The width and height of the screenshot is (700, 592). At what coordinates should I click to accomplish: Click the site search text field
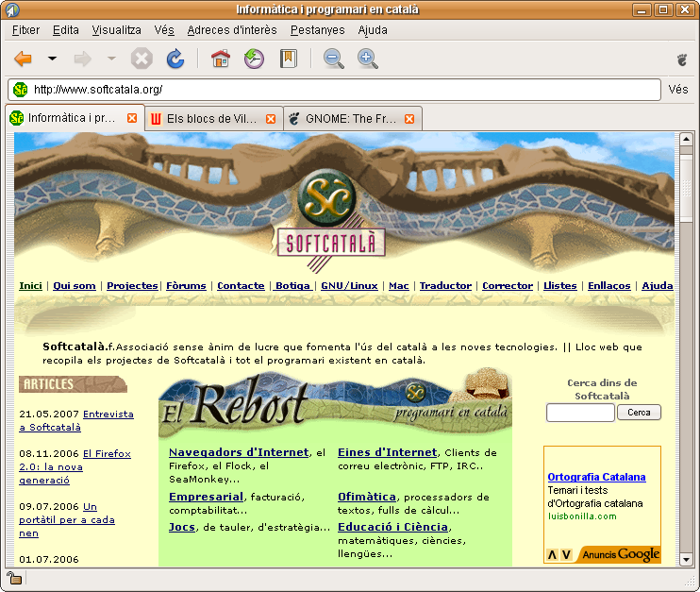580,413
